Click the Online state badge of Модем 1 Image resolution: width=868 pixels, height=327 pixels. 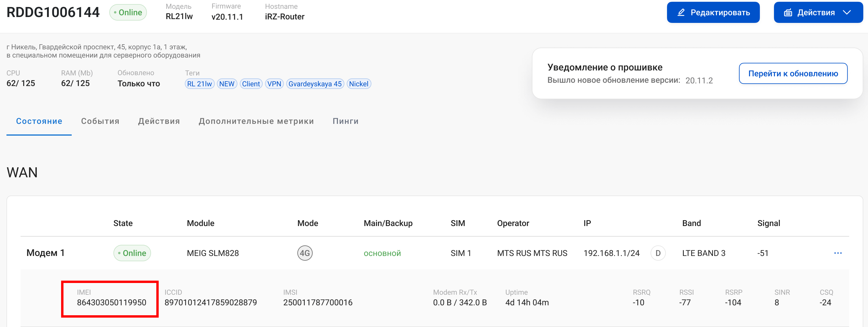[132, 253]
